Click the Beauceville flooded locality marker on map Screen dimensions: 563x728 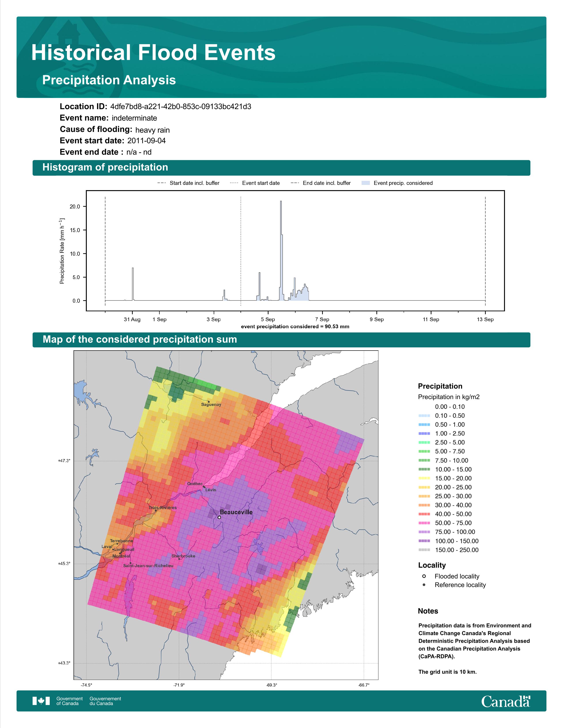[219, 517]
